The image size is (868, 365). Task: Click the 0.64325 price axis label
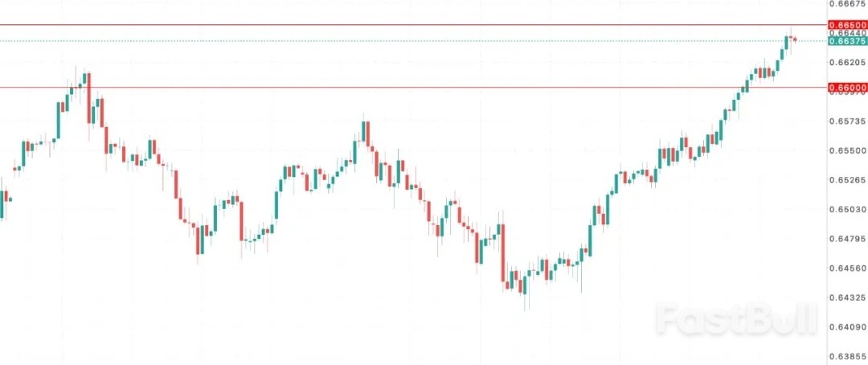pos(846,297)
